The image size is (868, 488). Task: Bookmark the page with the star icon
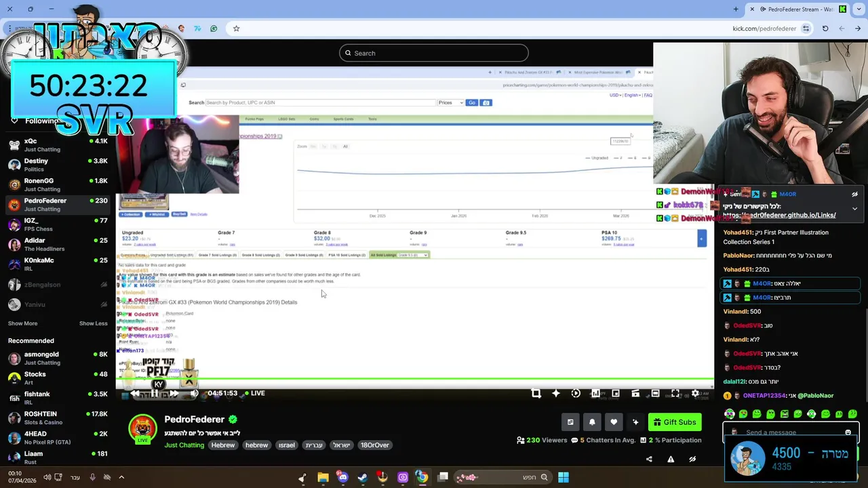pyautogui.click(x=236, y=28)
